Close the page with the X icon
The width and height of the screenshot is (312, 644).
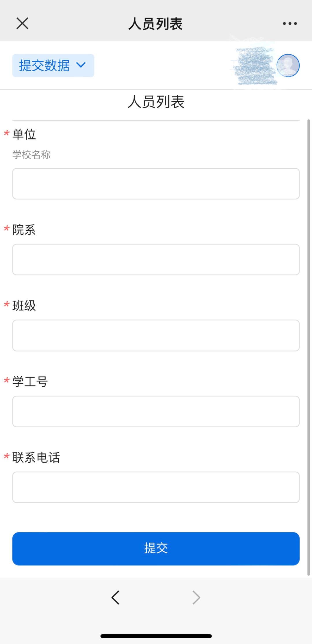pyautogui.click(x=22, y=23)
